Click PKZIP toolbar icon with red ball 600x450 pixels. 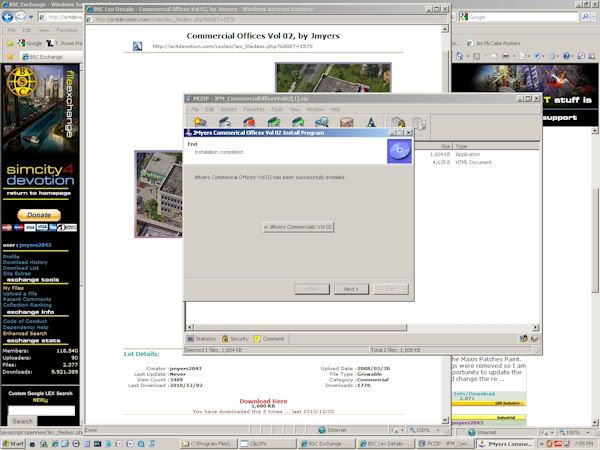(249, 122)
